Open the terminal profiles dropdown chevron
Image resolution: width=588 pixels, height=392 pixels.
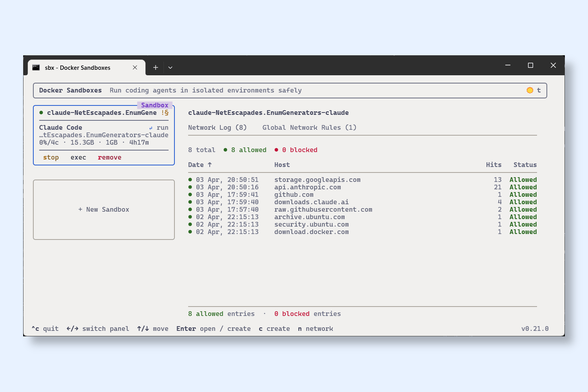click(170, 67)
